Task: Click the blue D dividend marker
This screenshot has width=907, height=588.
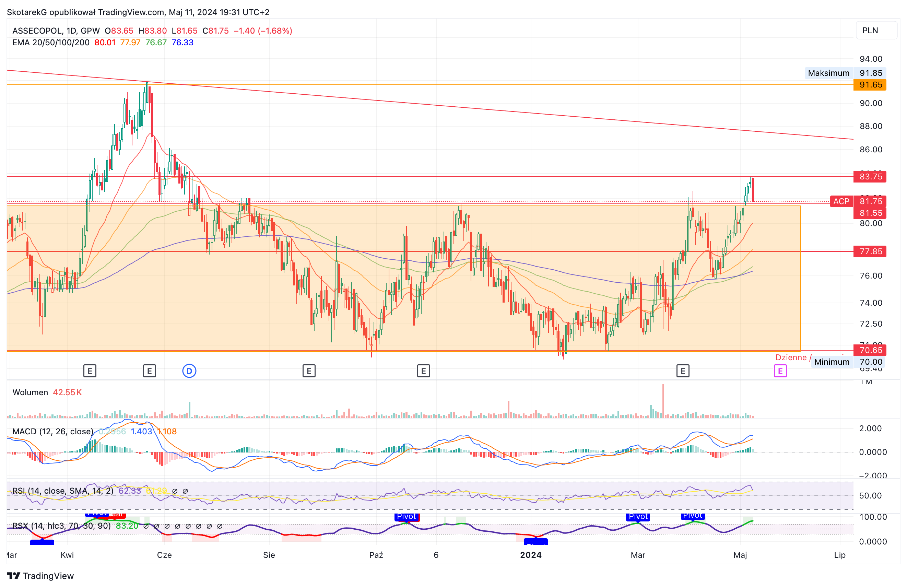Action: point(189,371)
